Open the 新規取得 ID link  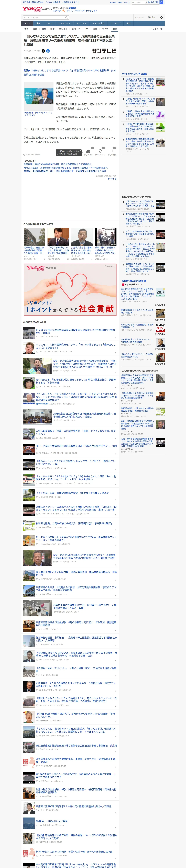72,8
